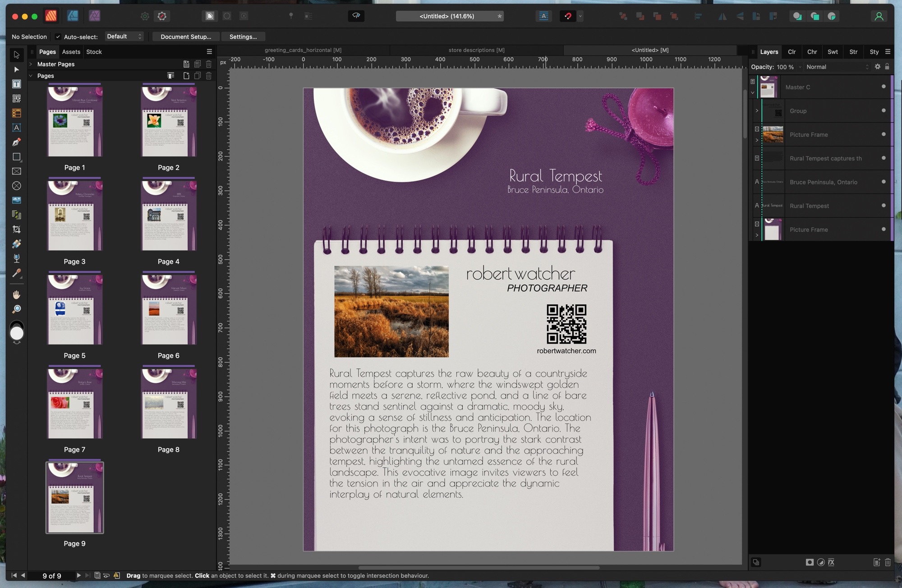Select the Rectangle shape tool

click(x=17, y=157)
